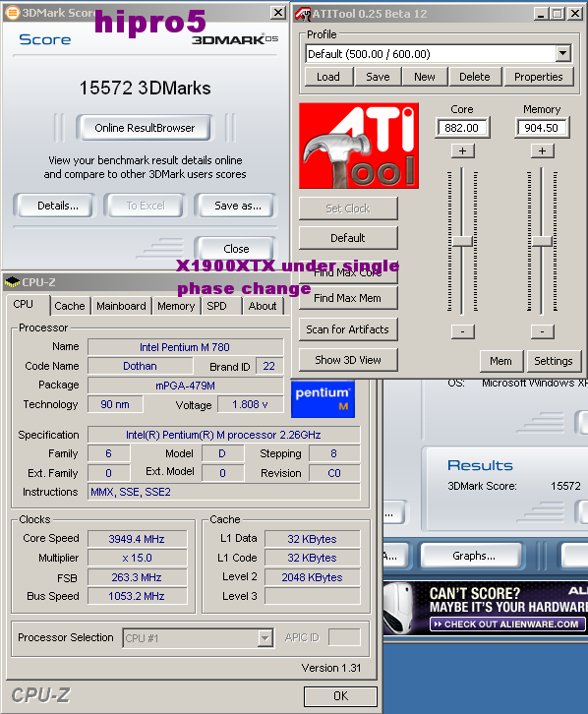Click the Brand ID 22 value
Image resolution: width=588 pixels, height=714 pixels.
(x=269, y=366)
